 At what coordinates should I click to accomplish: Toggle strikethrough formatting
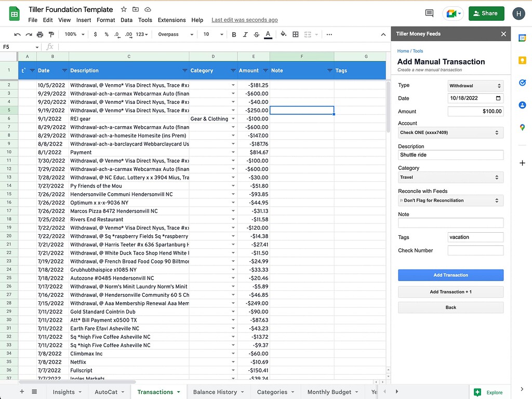point(256,34)
